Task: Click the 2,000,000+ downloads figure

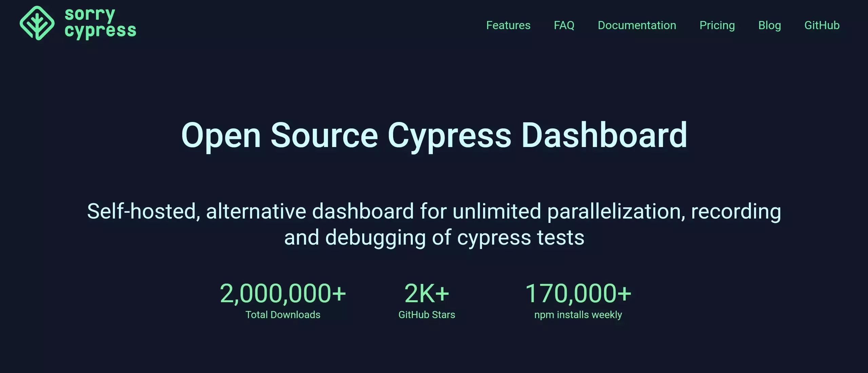Action: coord(283,293)
